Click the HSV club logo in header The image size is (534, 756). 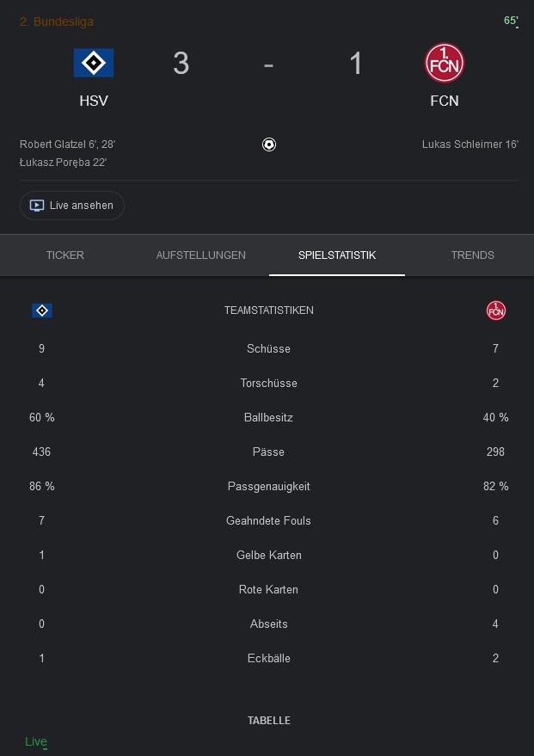(x=94, y=63)
